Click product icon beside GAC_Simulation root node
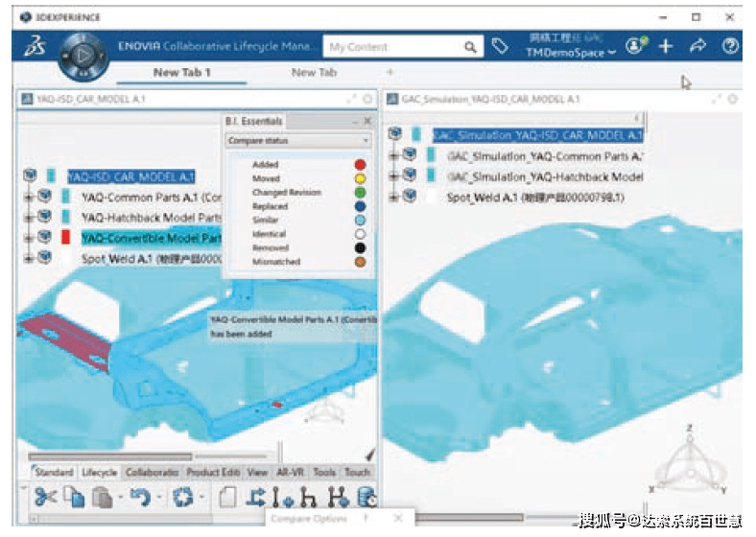This screenshot has height=537, width=756. pyautogui.click(x=395, y=133)
